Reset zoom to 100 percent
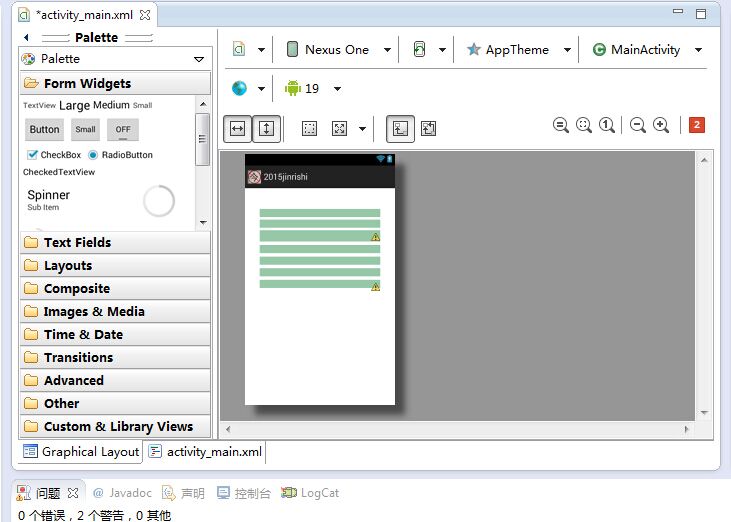731x522 pixels. tap(607, 125)
